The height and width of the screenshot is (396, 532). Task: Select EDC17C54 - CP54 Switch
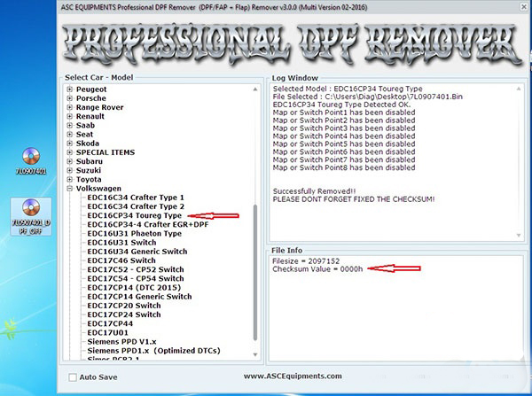(136, 278)
